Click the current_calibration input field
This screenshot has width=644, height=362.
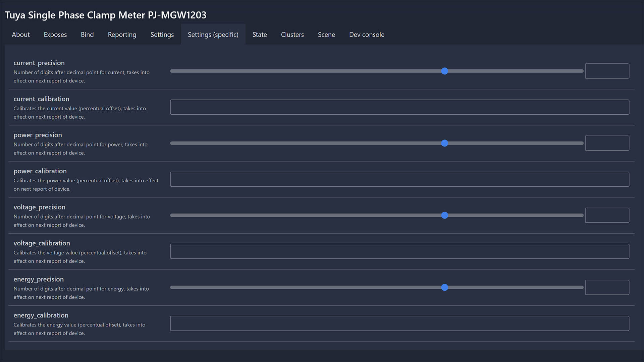(399, 107)
